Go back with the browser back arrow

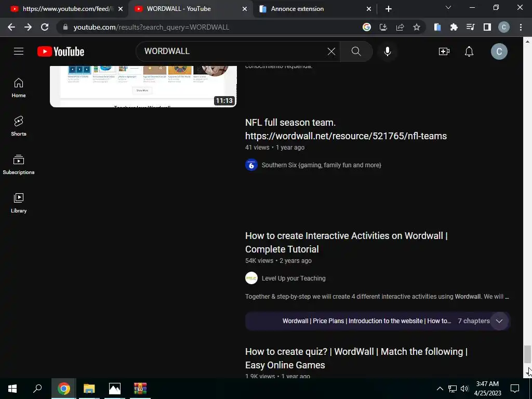[11, 27]
